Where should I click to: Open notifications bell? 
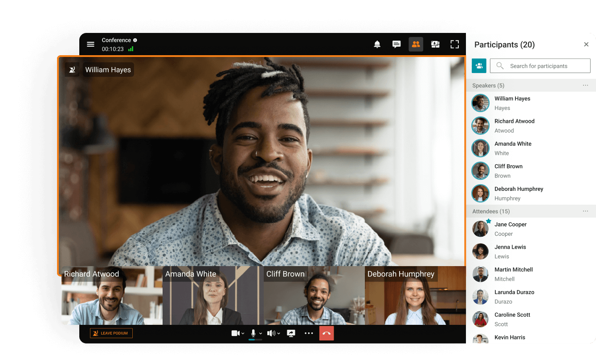point(377,44)
